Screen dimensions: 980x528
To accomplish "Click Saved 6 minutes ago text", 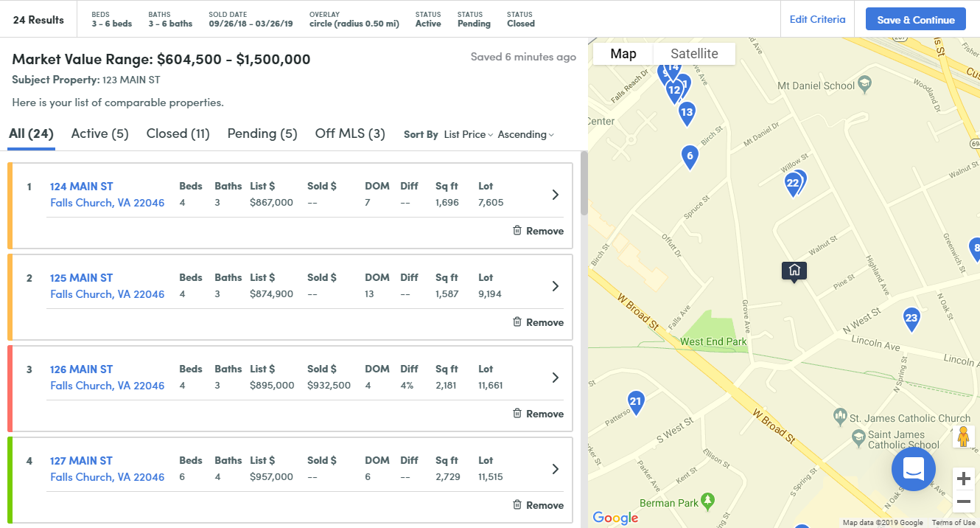I will [x=523, y=57].
